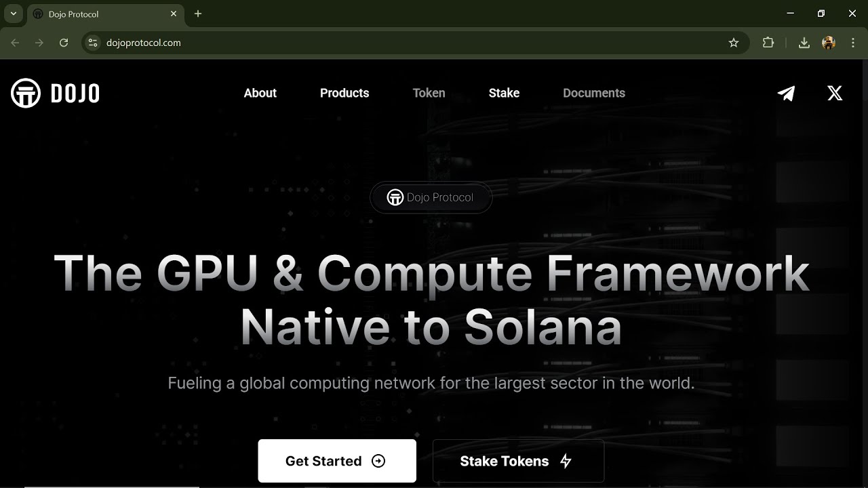This screenshot has height=488, width=868.
Task: Open the Downloads icon in Chrome toolbar
Action: tap(804, 43)
